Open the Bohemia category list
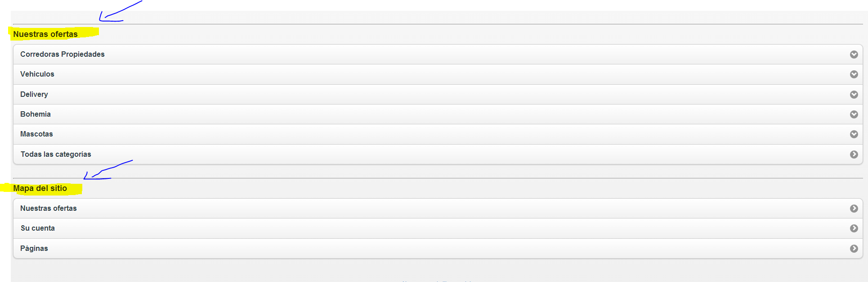This screenshot has width=868, height=282. 438,114
